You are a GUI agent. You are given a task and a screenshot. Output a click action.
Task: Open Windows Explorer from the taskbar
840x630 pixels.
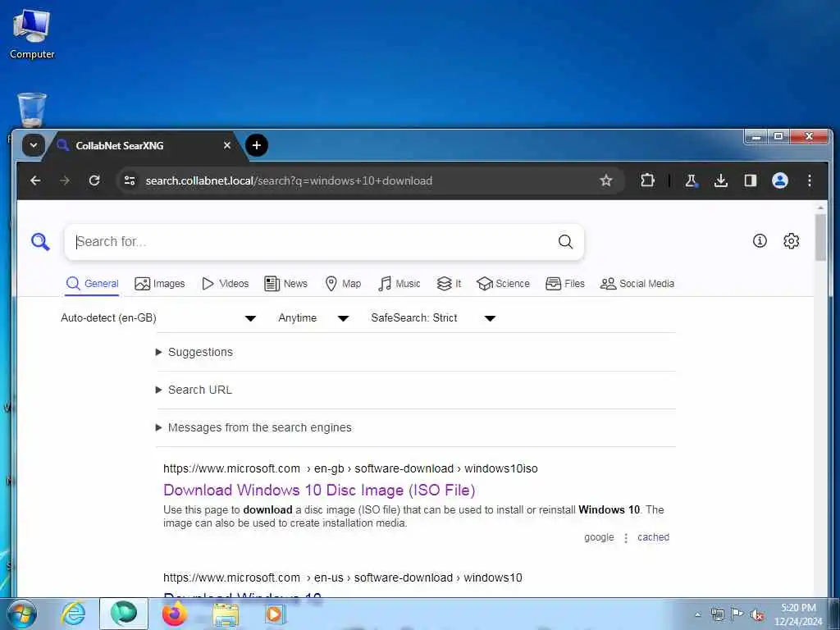pos(226,614)
